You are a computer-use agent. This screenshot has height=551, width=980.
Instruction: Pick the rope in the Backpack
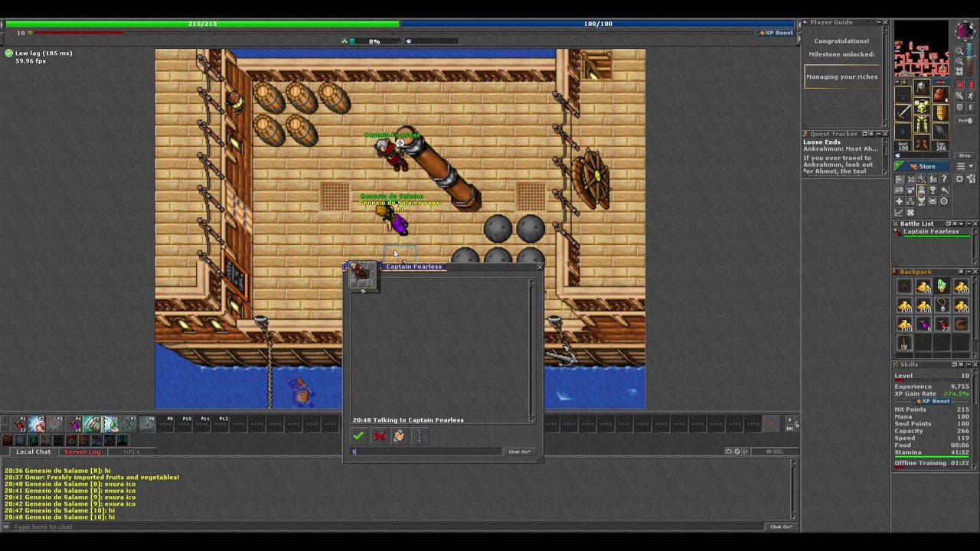click(961, 324)
